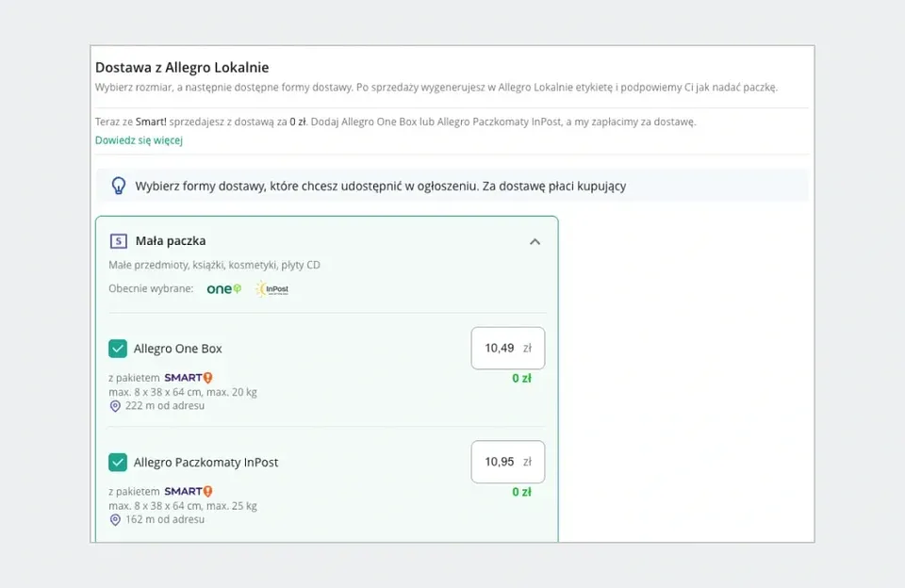Image resolution: width=905 pixels, height=588 pixels.
Task: Click the 10,95 zł price field
Action: [507, 462]
